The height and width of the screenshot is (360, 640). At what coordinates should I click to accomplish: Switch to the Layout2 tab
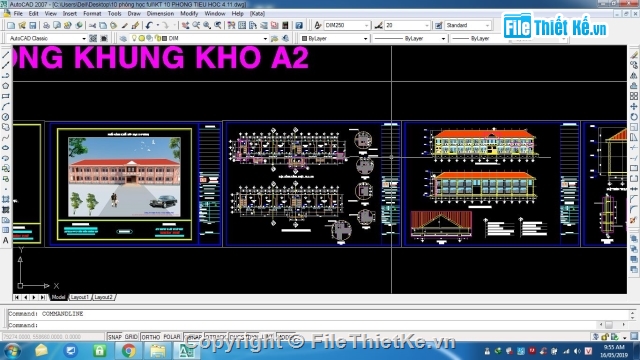[104, 297]
